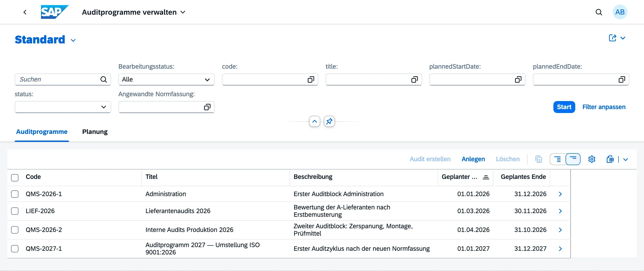Click the magnifier in the Suchen field
The width and height of the screenshot is (644, 271).
[x=103, y=79]
